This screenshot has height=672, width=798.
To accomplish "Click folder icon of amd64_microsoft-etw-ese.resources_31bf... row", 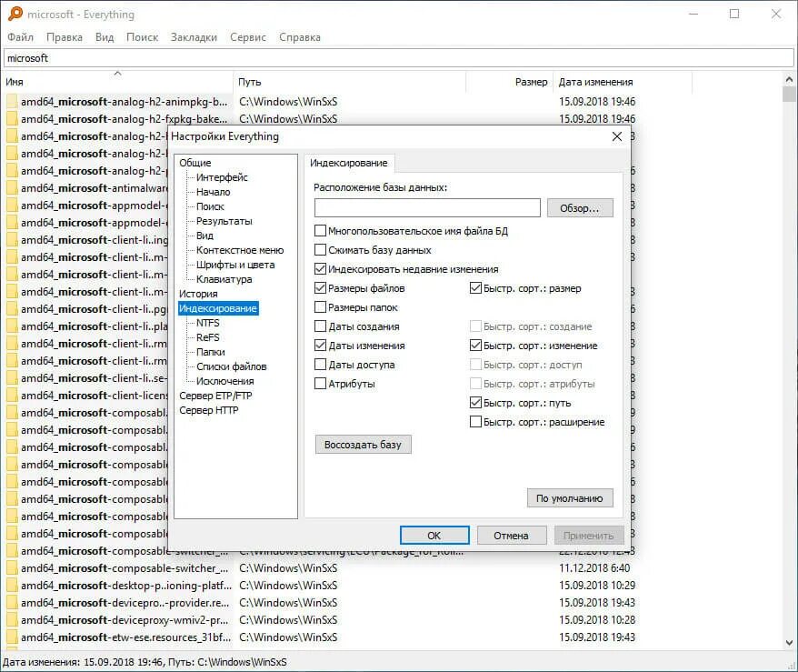I will (x=12, y=637).
